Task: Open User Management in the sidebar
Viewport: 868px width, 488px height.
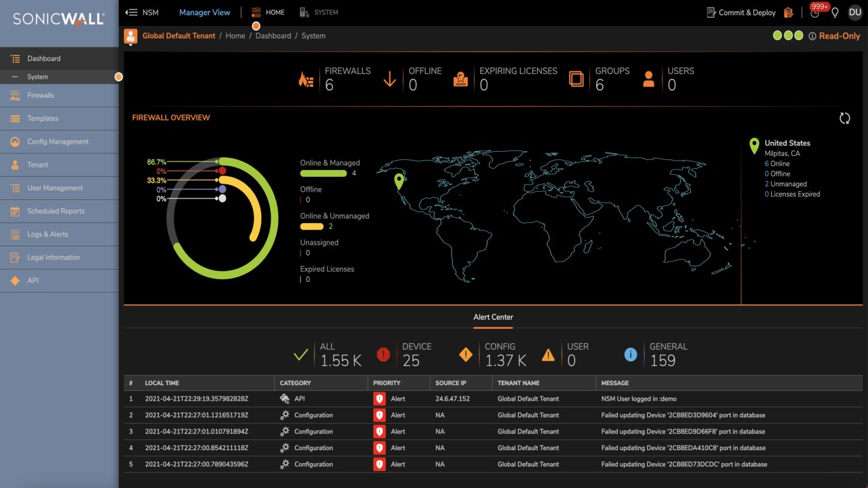Action: (59, 188)
